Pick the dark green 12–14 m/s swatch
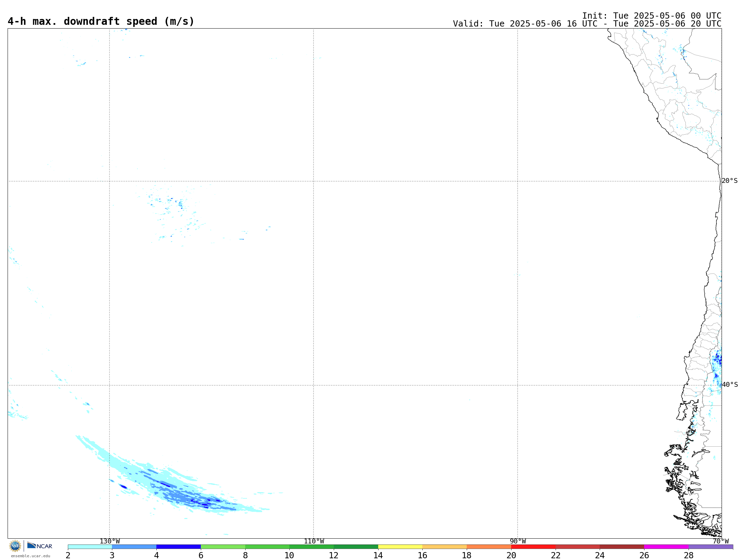Screen dimensions: 744x560 356,547
